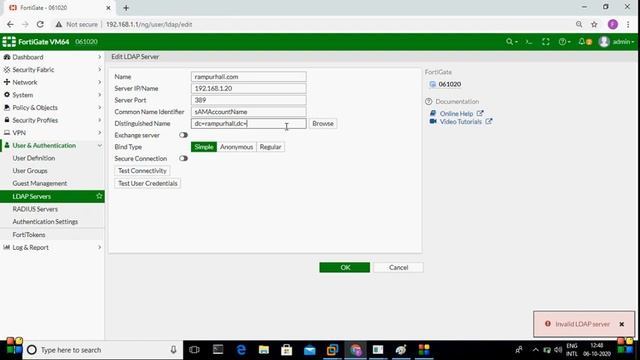
Task: Expand the System menu
Action: pyautogui.click(x=52, y=95)
